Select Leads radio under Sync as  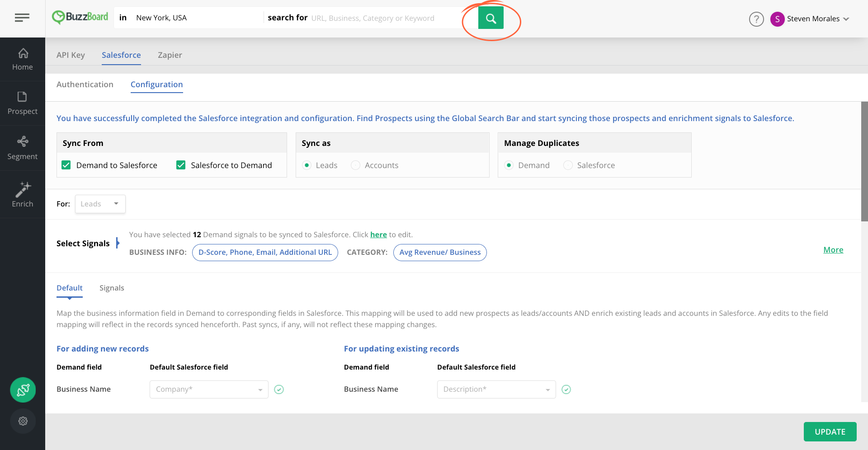pyautogui.click(x=307, y=165)
